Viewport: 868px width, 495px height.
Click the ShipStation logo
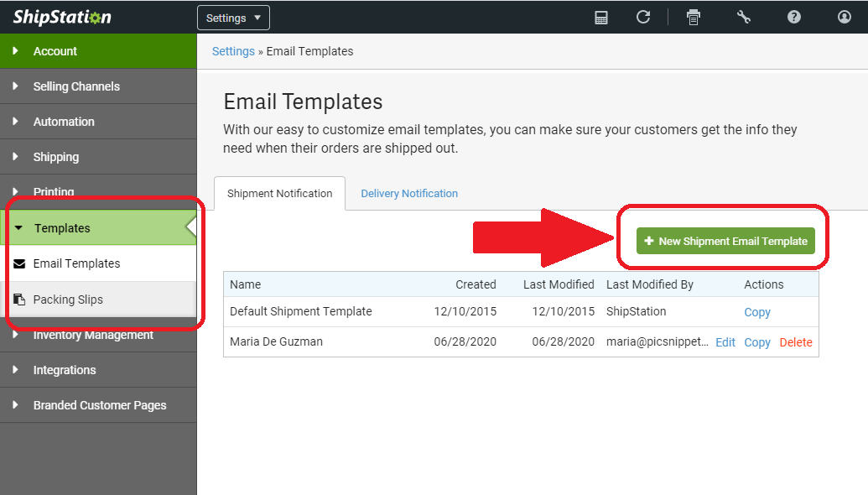62,17
